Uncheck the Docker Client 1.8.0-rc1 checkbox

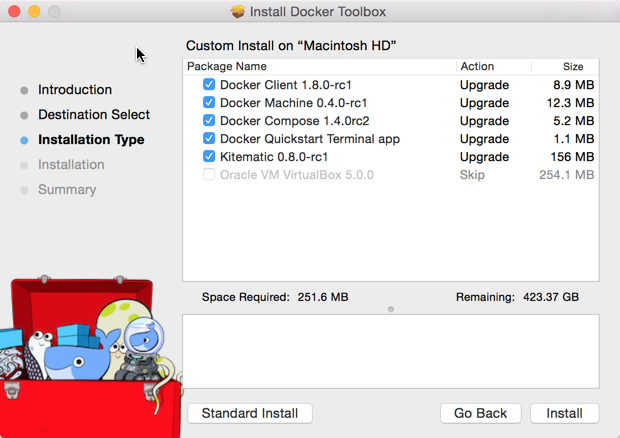point(209,85)
